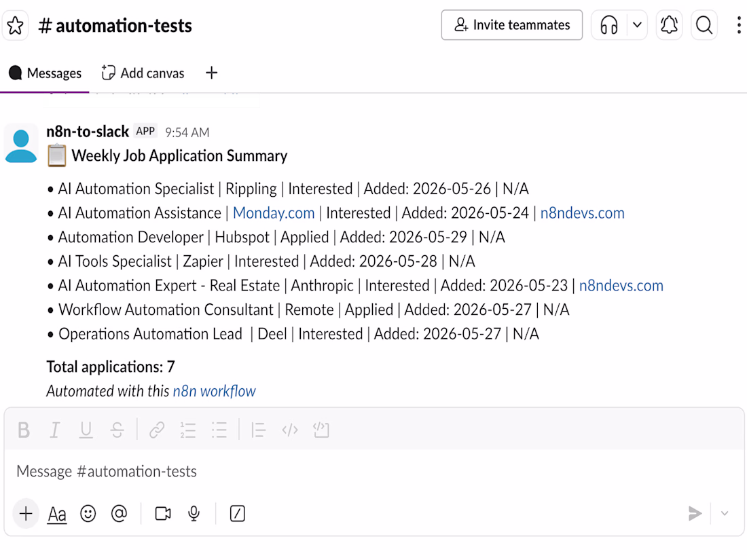Send the message with arrow icon
Viewport: 747px width, 560px height.
coord(695,513)
